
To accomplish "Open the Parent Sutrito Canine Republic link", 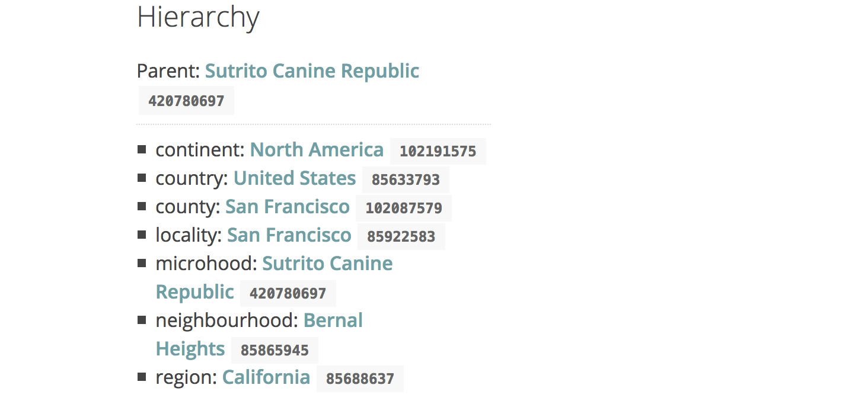I will click(312, 71).
